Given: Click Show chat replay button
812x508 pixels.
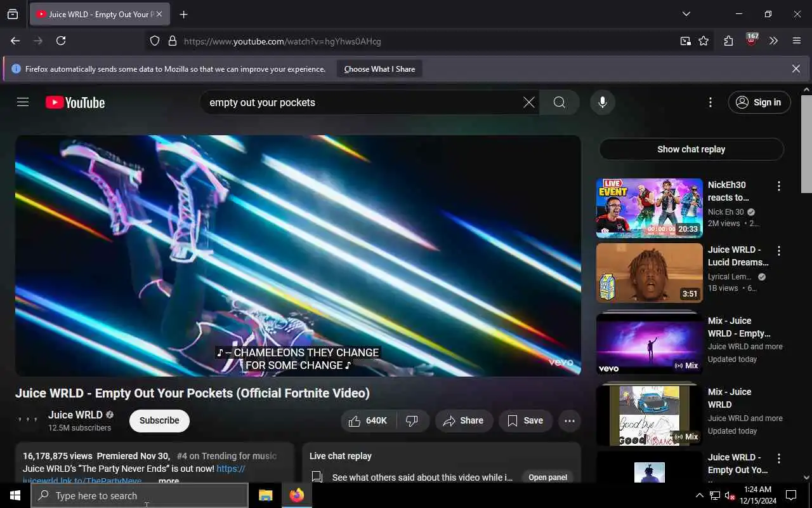Looking at the screenshot, I should tap(691, 149).
